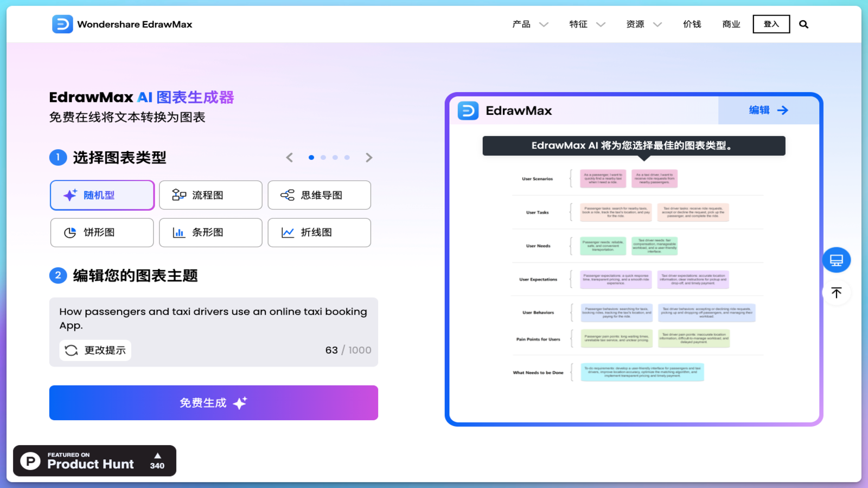Click into the chart topic text field

coord(214,319)
